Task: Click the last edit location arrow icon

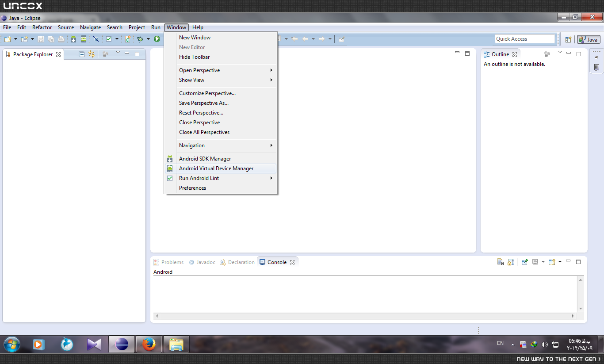Action: pyautogui.click(x=294, y=39)
